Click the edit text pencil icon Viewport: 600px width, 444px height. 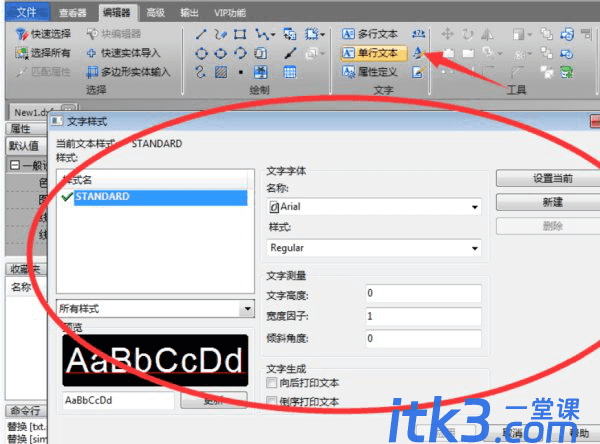pos(418,72)
